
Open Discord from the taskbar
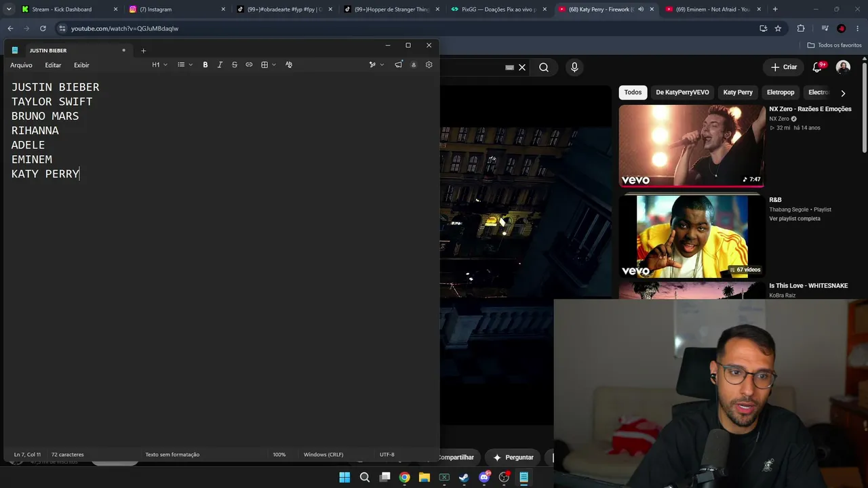click(x=484, y=477)
